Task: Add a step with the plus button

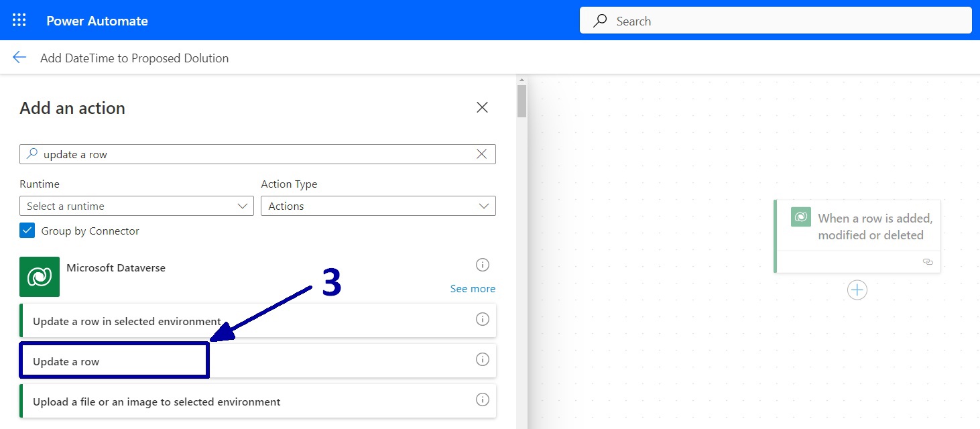Action: point(857,290)
